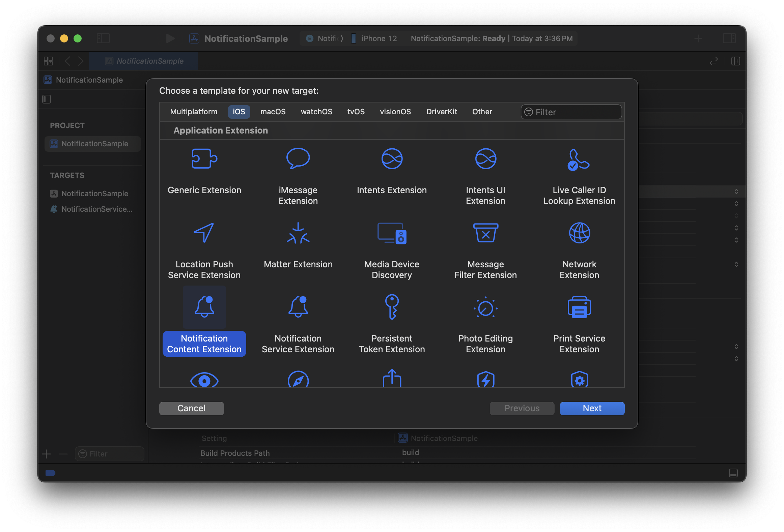Viewport: 784px width, 532px height.
Task: Select the Print Service Extension printer icon
Action: coord(579,307)
